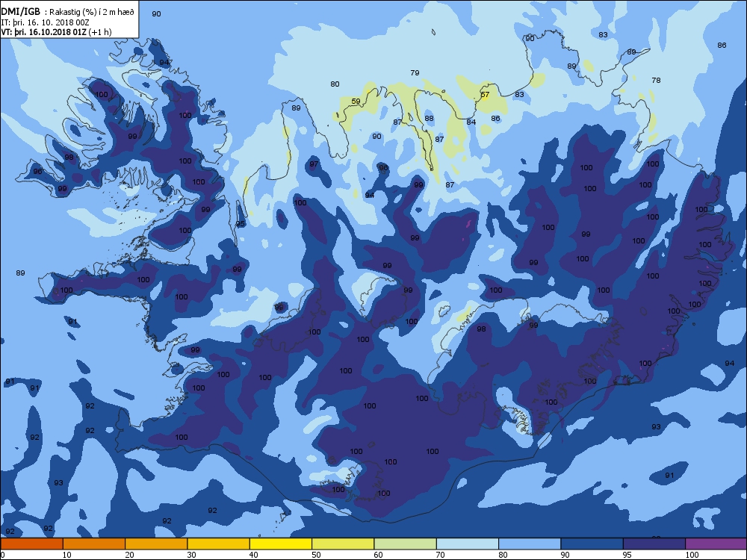747x560 pixels.
Task: Pick the pale yellow 50–60 legend swatch
Action: point(343,544)
